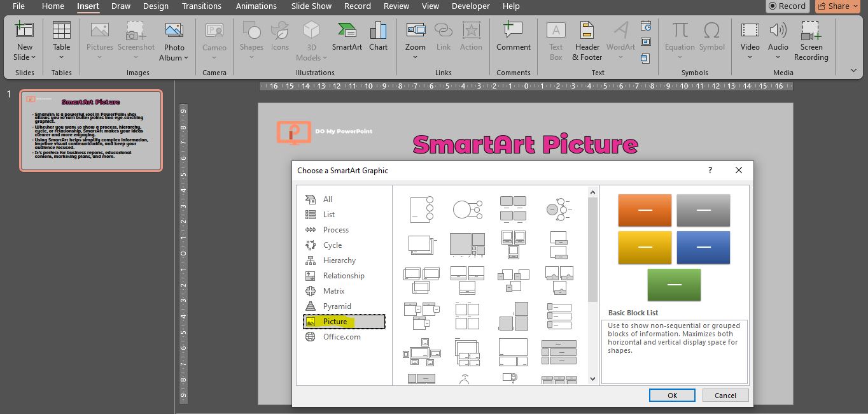Start a Screen Recording
This screenshot has height=414, width=868.
coord(810,38)
